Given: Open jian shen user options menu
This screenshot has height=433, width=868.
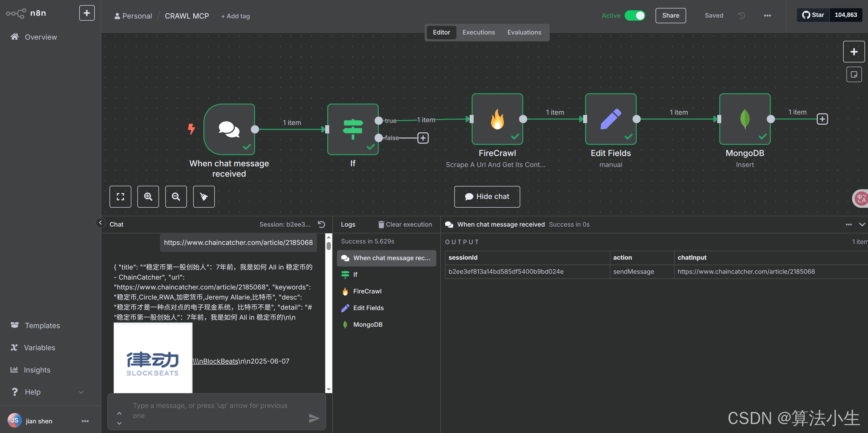Looking at the screenshot, I should tap(85, 421).
